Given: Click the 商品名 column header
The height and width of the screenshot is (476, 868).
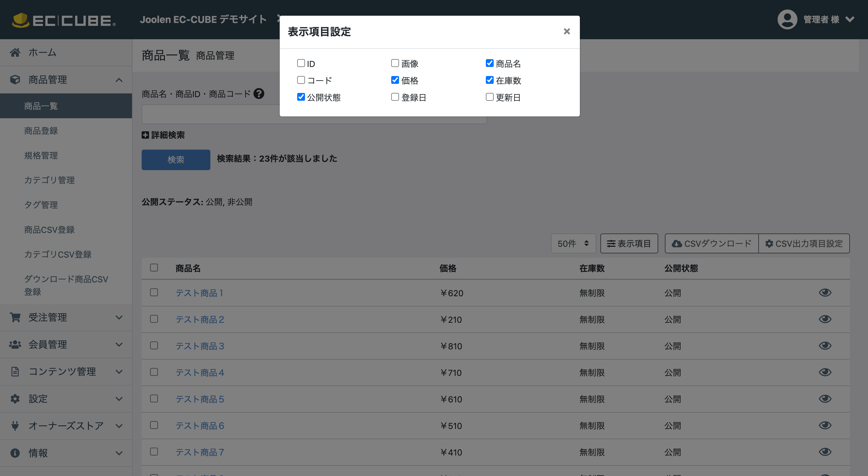Looking at the screenshot, I should [x=188, y=268].
